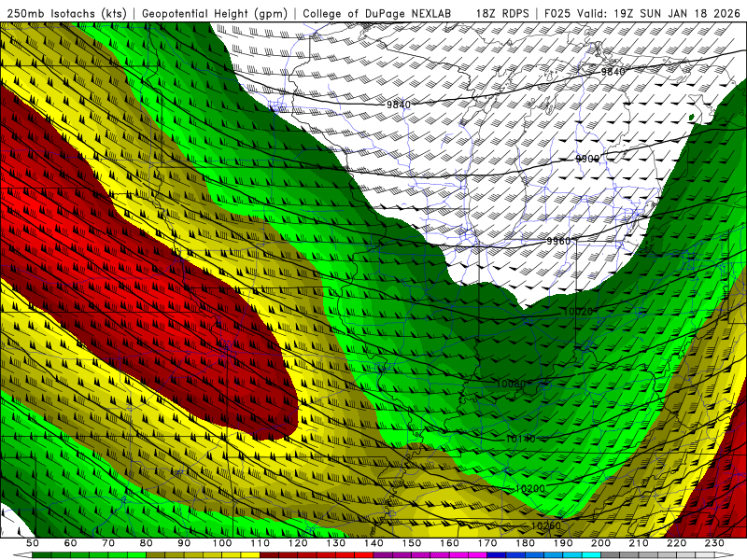747x560 pixels.
Task: Click the "250mb Isotachs (kts)" title text
Action: (x=66, y=13)
